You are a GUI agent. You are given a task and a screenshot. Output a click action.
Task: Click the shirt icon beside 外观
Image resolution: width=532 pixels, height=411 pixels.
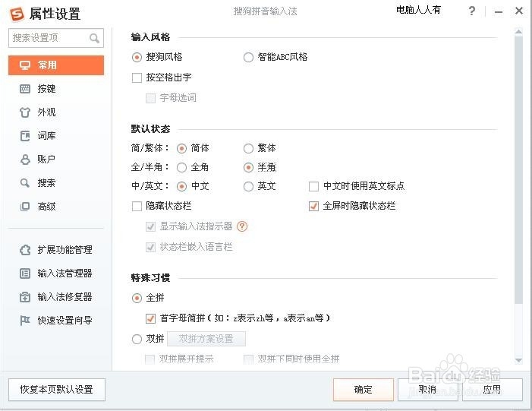click(x=24, y=112)
